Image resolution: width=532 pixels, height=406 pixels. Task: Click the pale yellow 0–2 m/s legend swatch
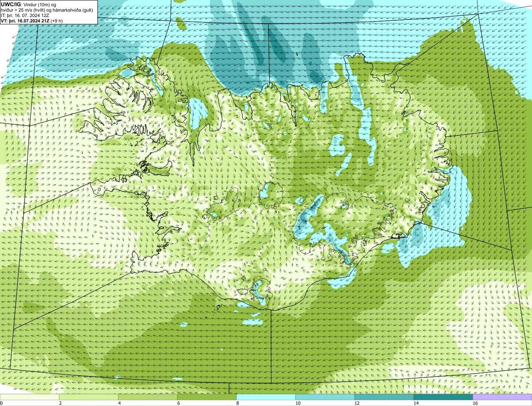pos(30,397)
